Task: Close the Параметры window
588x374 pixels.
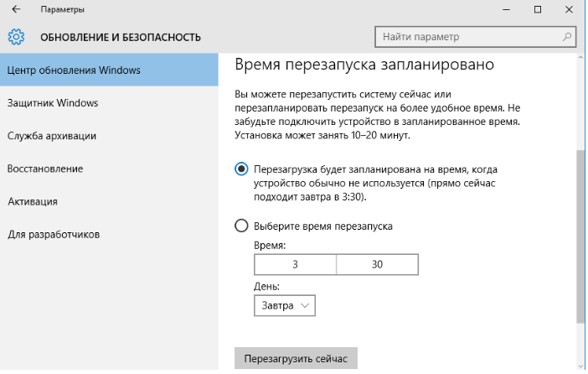Action: coord(569,9)
